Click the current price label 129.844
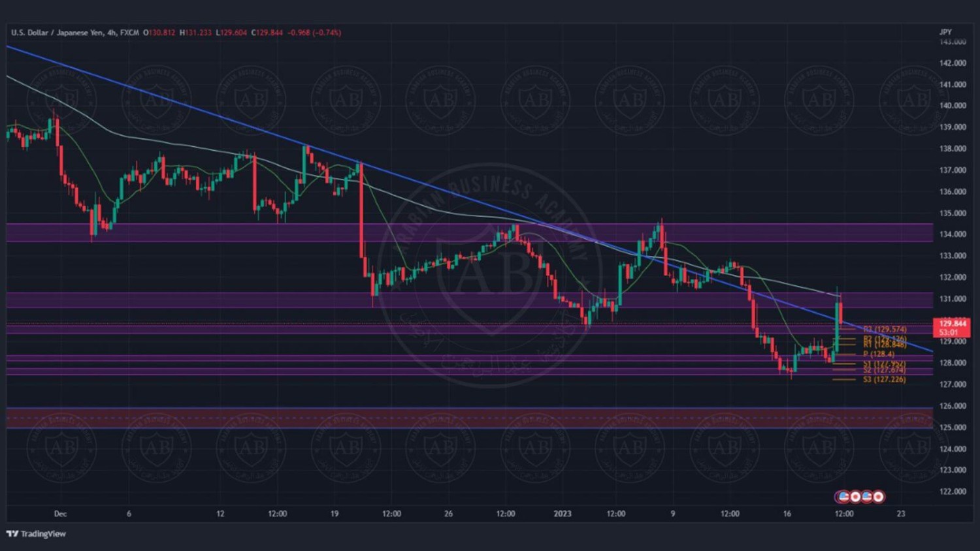Image resolution: width=980 pixels, height=551 pixels. tap(953, 323)
